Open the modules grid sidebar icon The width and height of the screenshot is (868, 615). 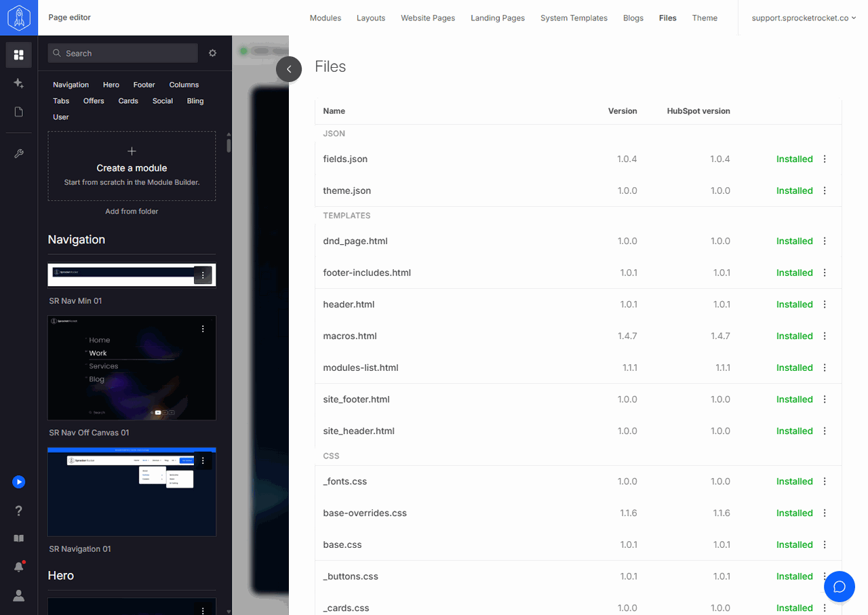[x=19, y=55]
